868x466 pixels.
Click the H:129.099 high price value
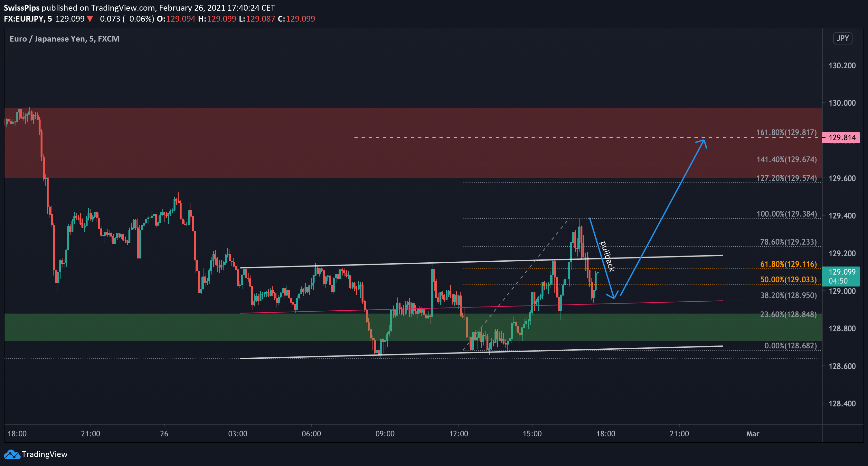pos(217,19)
